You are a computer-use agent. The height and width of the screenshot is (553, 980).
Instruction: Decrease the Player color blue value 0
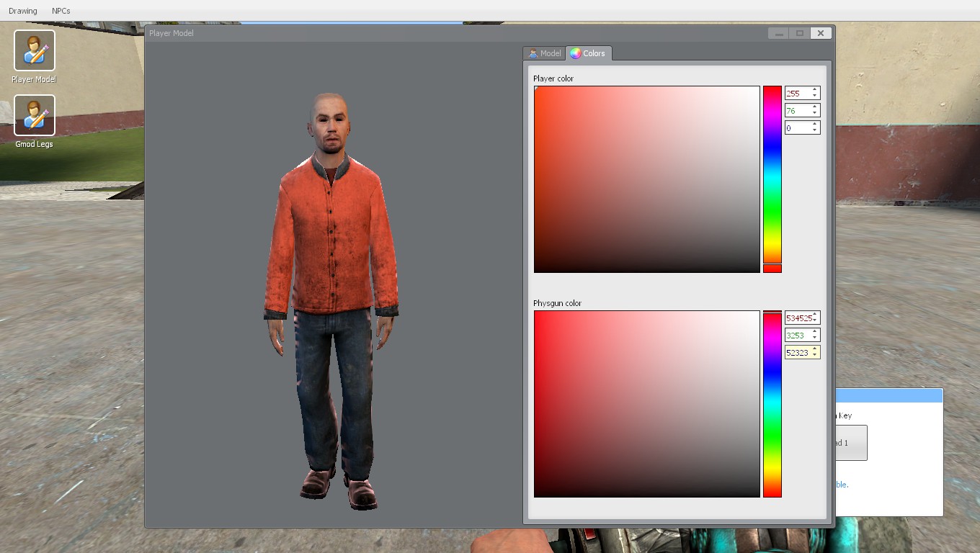[x=815, y=131]
